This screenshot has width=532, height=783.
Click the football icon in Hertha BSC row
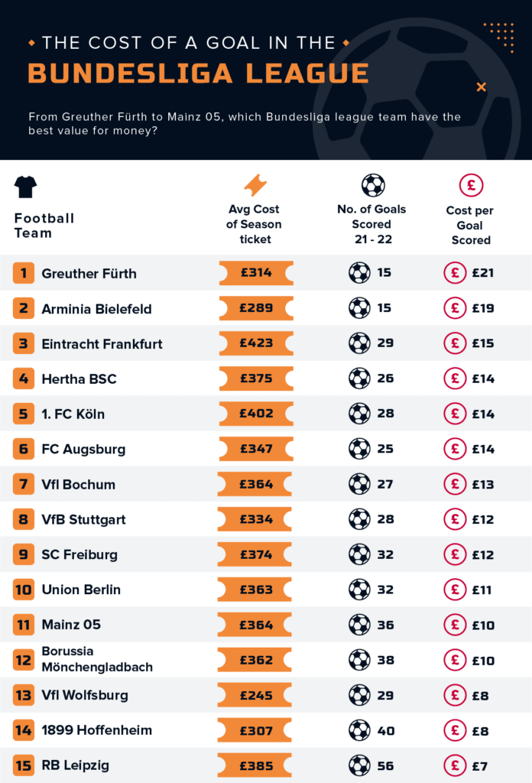(359, 379)
